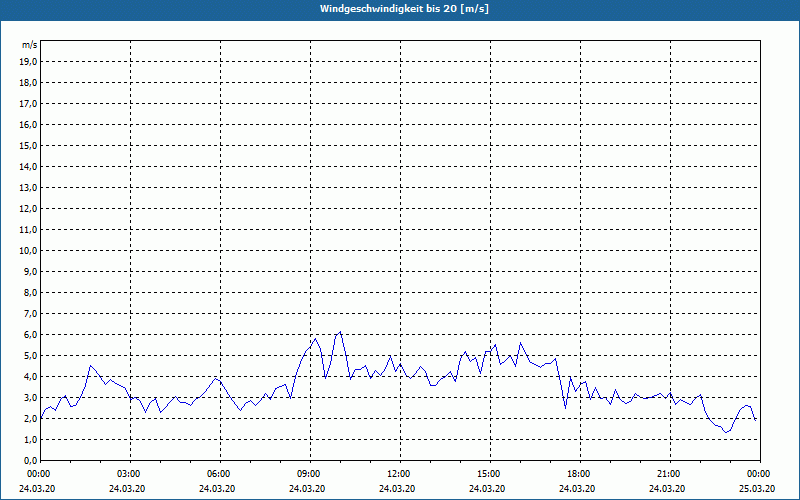This screenshot has height=500, width=800.
Task: Click the y-axis value '3,0'
Action: pyautogui.click(x=31, y=397)
